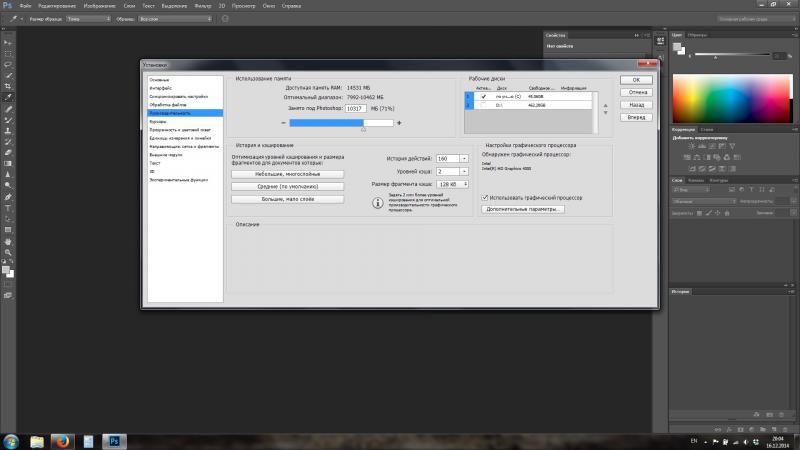
Task: Open the 'Уровней кэша' value dropdown
Action: click(464, 171)
